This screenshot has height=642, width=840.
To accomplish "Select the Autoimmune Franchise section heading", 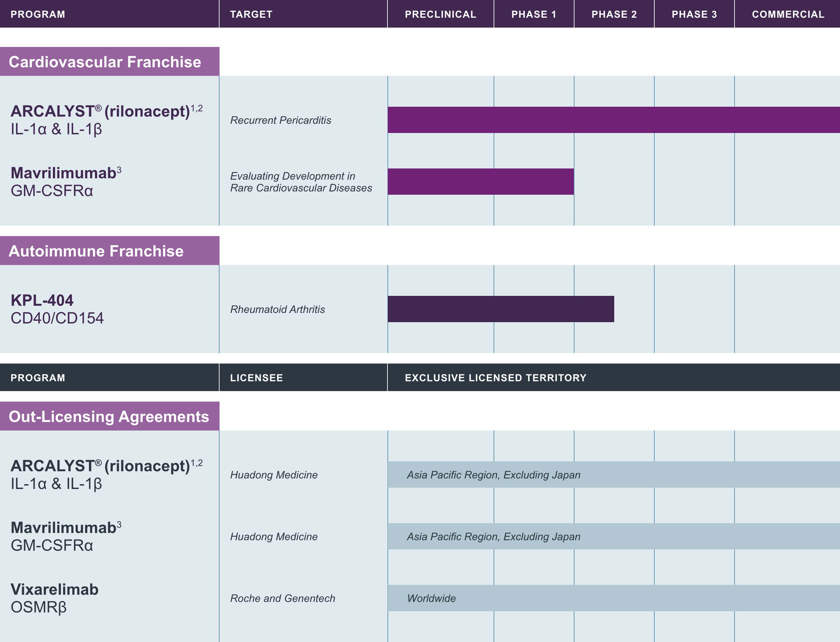I will point(109,251).
